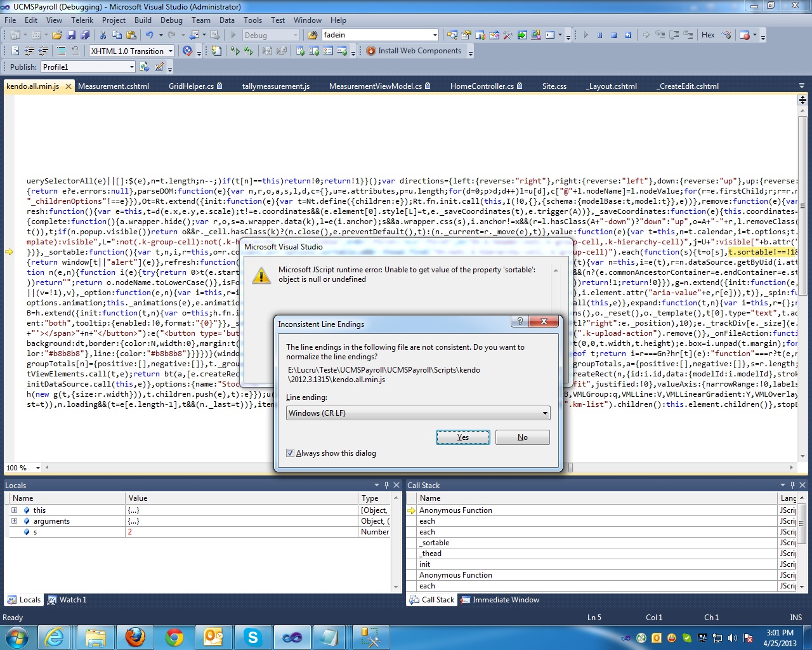Click the Call Stack vertical scrollbar thumb
The width and height of the screenshot is (812, 650).
tap(801, 524)
